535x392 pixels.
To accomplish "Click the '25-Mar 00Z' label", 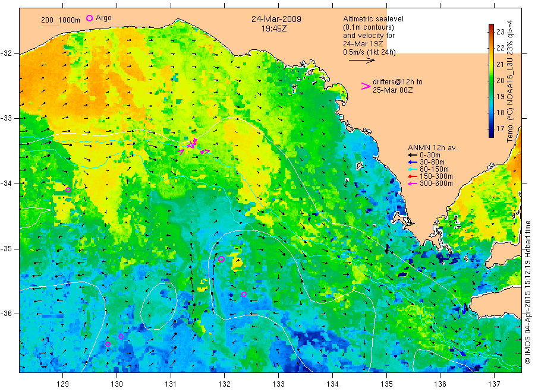I will pyautogui.click(x=393, y=90).
